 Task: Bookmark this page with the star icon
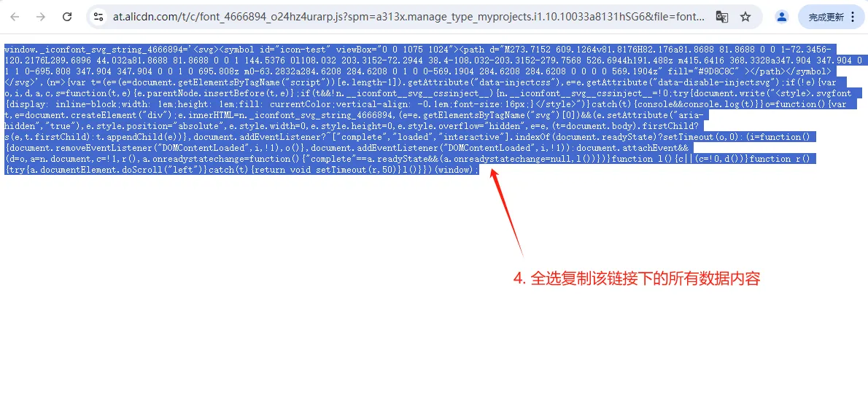[745, 17]
